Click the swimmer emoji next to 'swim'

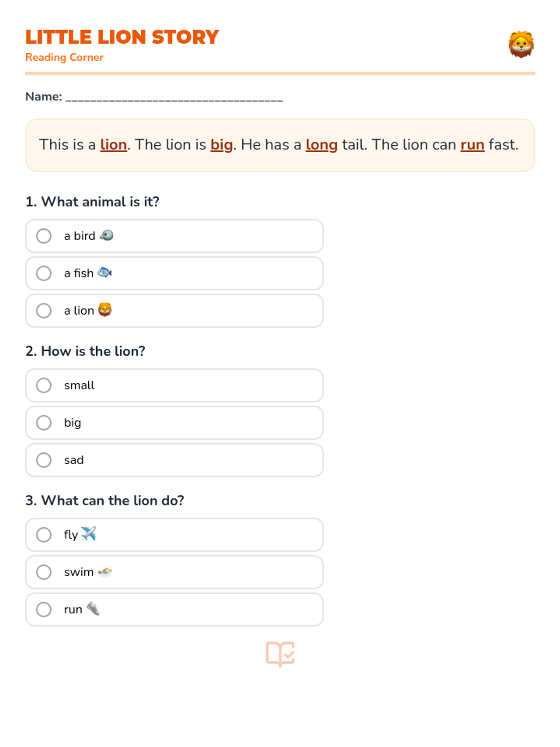coord(105,572)
